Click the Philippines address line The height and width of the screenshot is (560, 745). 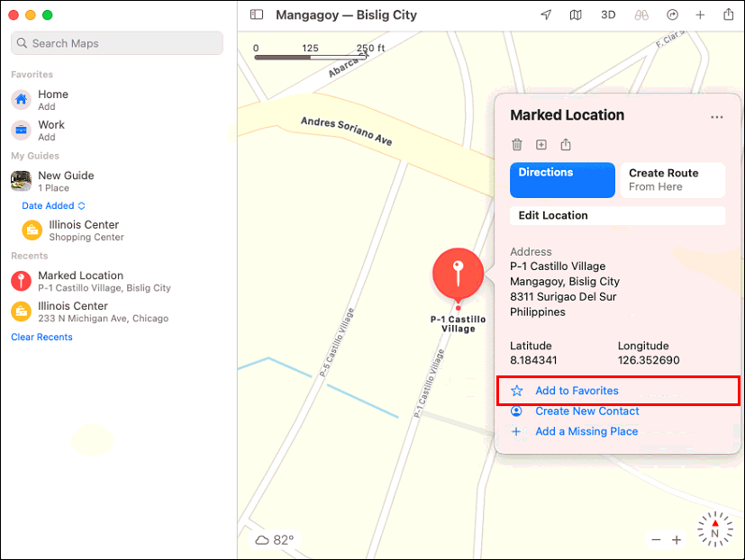coord(538,312)
